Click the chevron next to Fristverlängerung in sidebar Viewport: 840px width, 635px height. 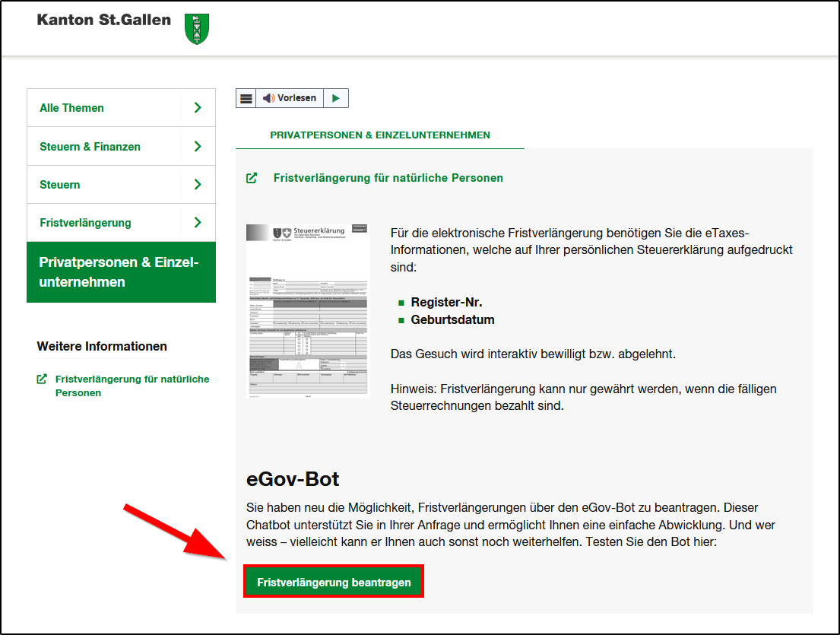point(198,223)
